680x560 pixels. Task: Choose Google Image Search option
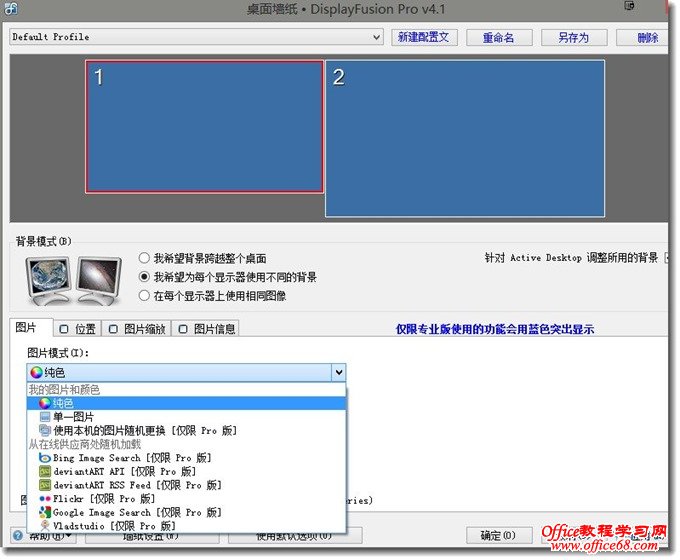pyautogui.click(x=186, y=512)
